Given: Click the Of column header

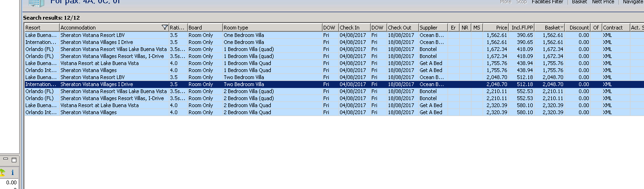Looking at the screenshot, I should 596,28.
